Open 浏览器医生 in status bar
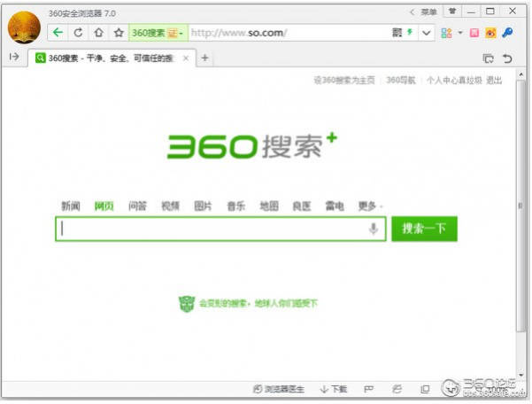532x404 pixels. tap(279, 389)
